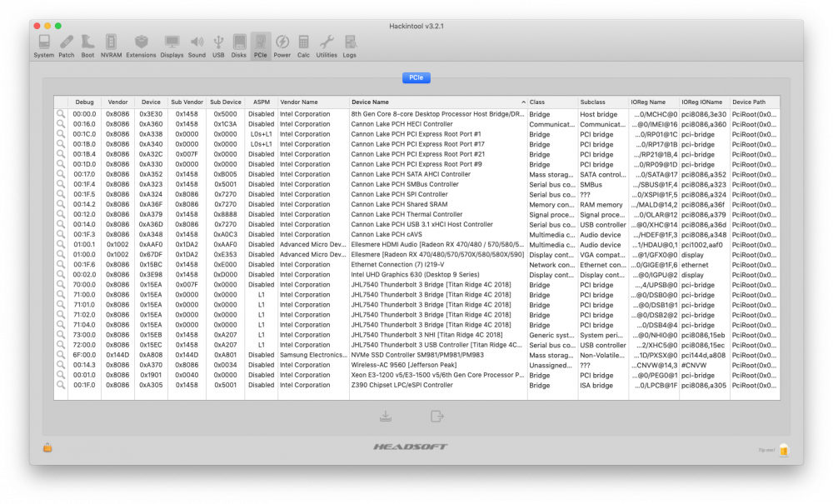Viewport: 833px width, 504px height.
Task: Open the NVRAM toolbar section
Action: click(x=111, y=46)
